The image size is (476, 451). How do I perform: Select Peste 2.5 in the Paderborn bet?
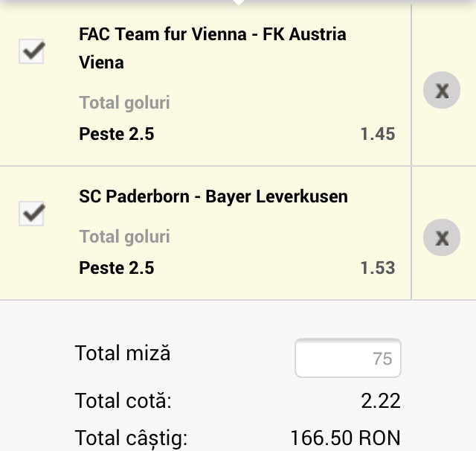[x=117, y=268]
